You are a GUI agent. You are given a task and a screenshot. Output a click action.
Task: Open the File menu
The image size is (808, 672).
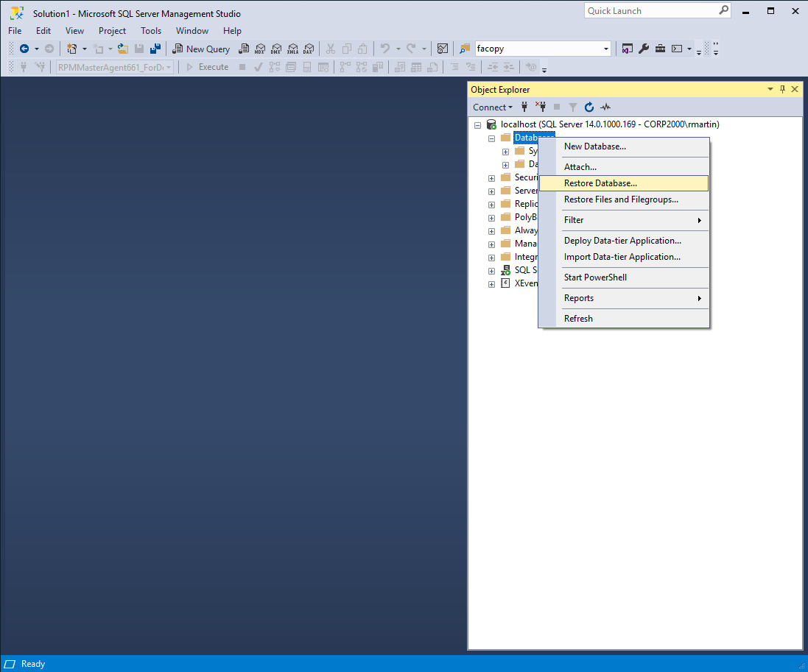pyautogui.click(x=15, y=31)
